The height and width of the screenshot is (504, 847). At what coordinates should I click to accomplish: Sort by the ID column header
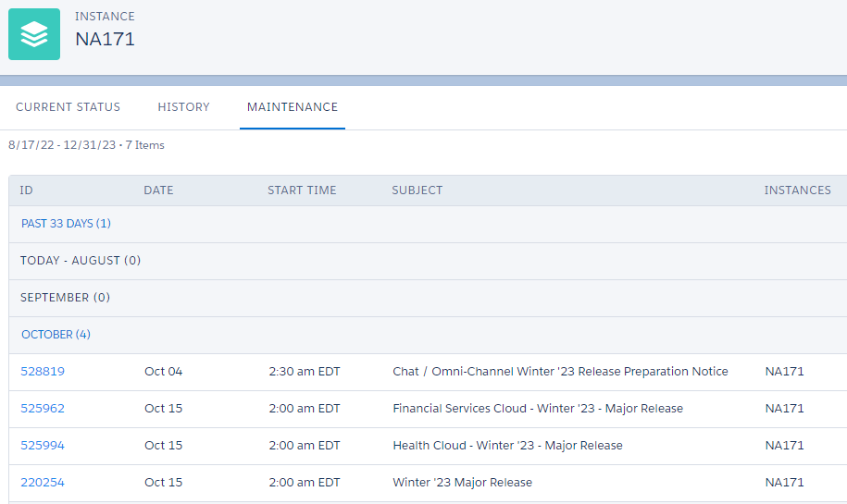coord(27,190)
